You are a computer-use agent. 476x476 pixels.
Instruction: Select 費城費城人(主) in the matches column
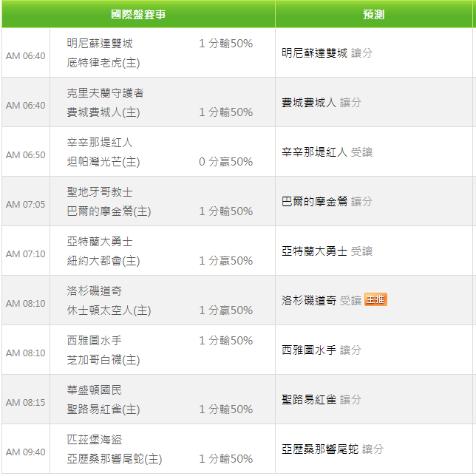click(x=103, y=112)
